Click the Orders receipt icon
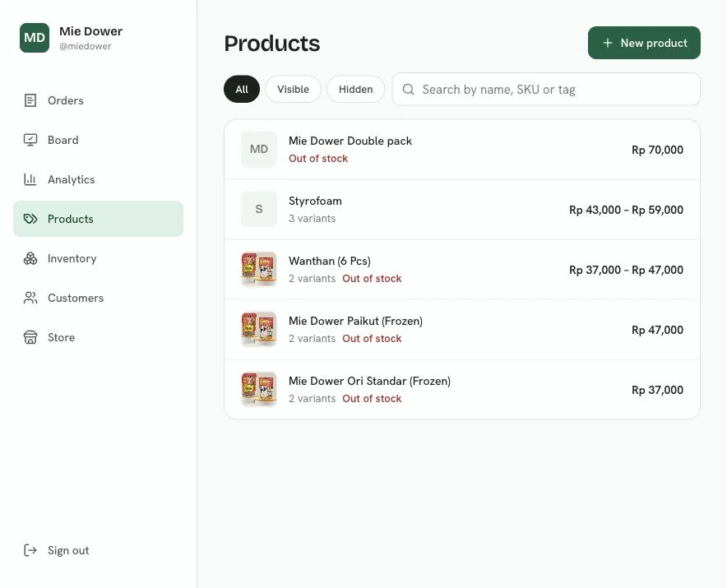The image size is (727, 588). (30, 100)
